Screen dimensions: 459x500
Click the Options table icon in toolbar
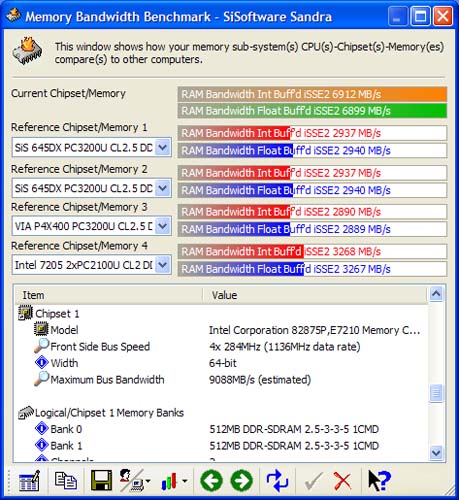[x=29, y=481]
